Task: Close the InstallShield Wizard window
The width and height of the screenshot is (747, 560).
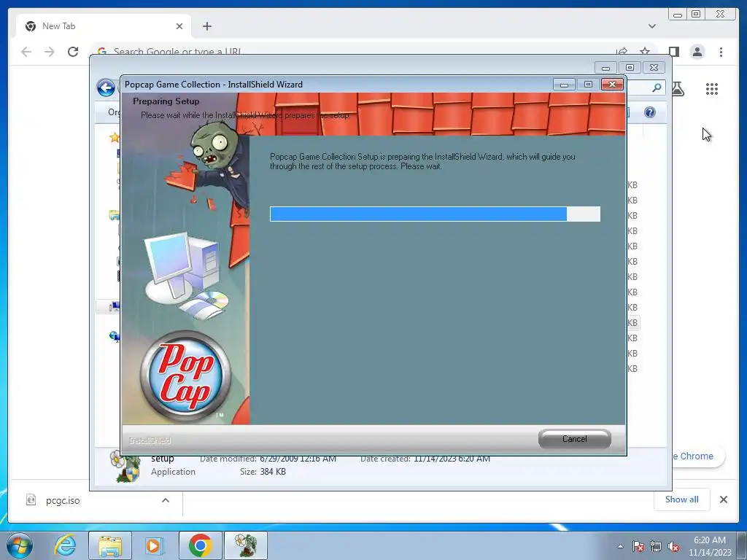Action: coord(612,85)
